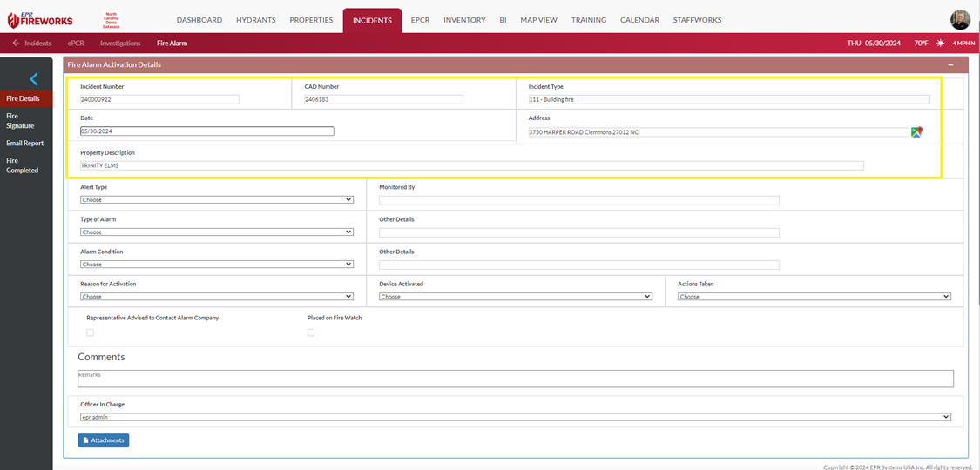Click the Attachments button
Screen dimensions: 980x470
point(104,440)
